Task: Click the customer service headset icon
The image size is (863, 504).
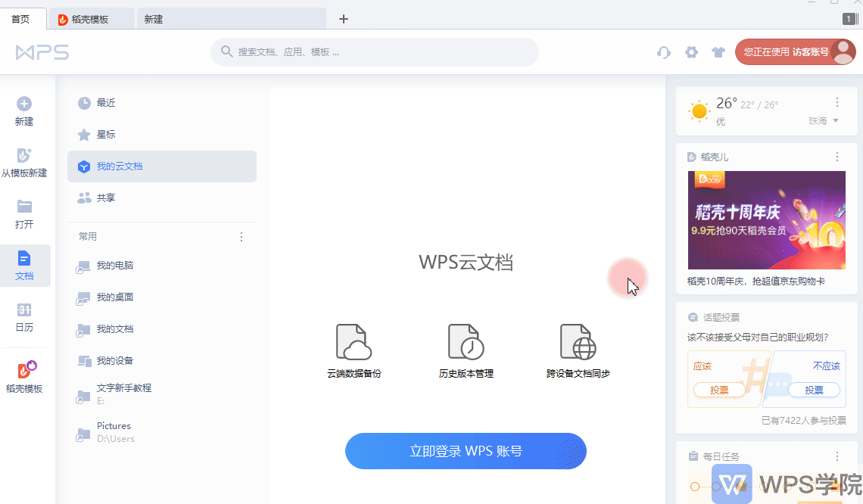Action: point(664,52)
